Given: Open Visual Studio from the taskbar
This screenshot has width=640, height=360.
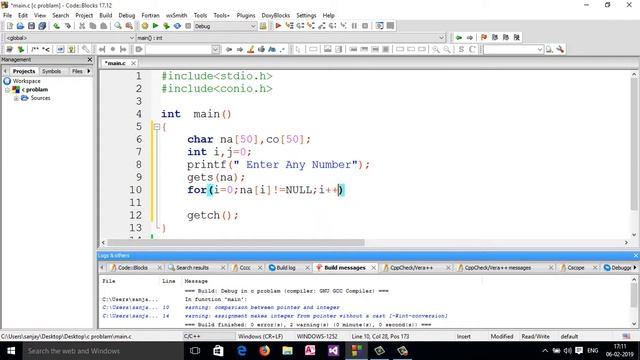Looking at the screenshot, I should point(333,351).
